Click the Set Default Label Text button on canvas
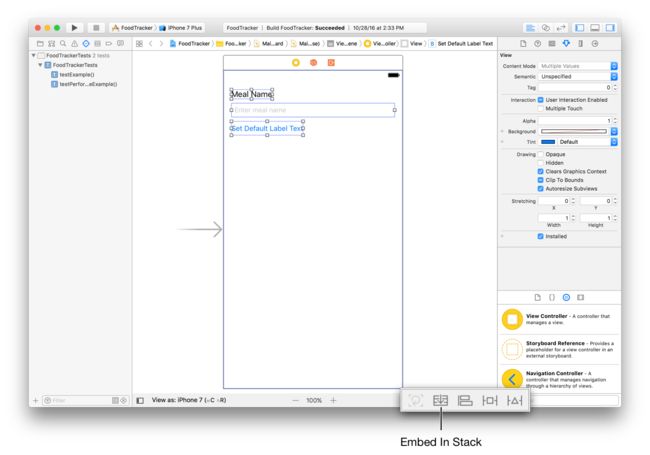The height and width of the screenshot is (455, 650). [x=267, y=128]
